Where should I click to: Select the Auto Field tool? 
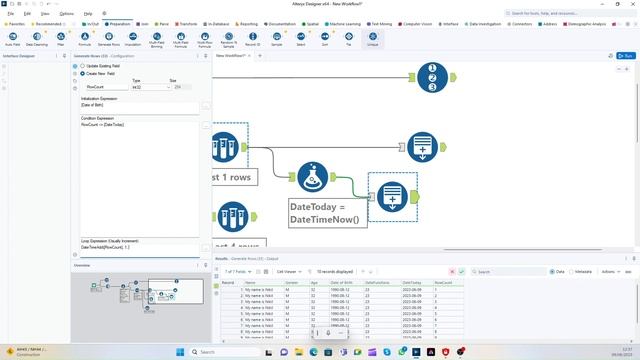point(13,39)
